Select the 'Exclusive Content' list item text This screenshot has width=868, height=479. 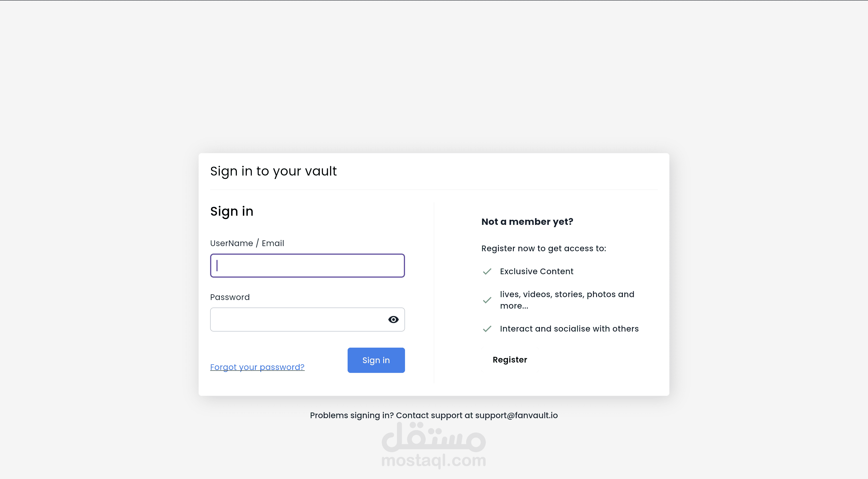[x=536, y=271]
